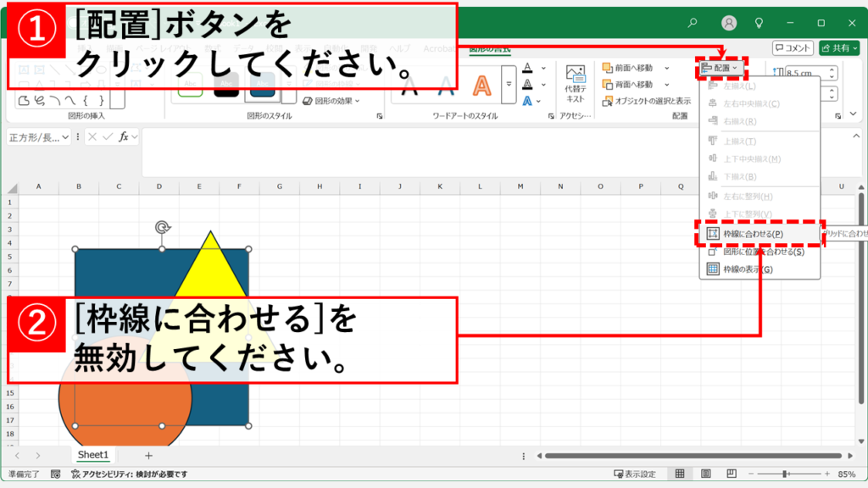Image resolution: width=868 pixels, height=488 pixels.
Task: Click the 共有 share button
Action: pos(839,48)
